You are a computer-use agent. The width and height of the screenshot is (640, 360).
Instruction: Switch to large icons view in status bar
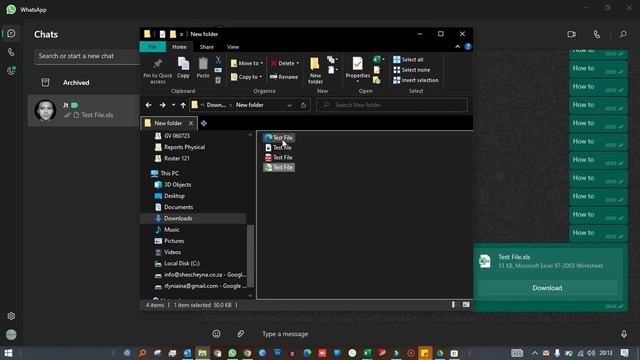point(466,305)
